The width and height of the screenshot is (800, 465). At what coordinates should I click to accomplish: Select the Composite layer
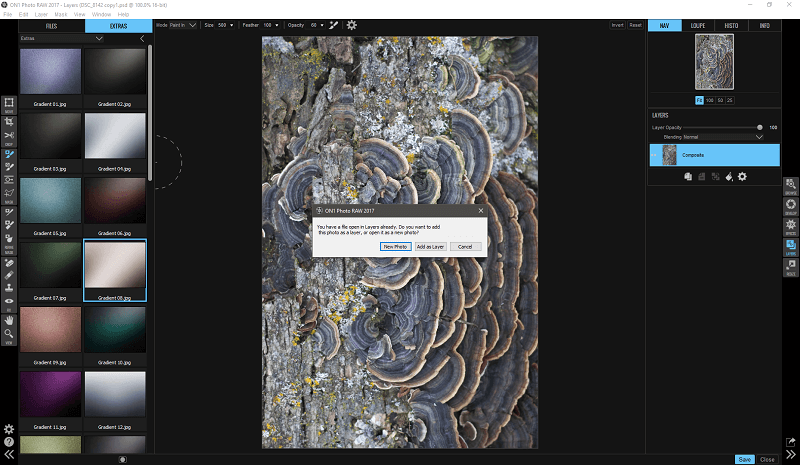[x=714, y=155]
